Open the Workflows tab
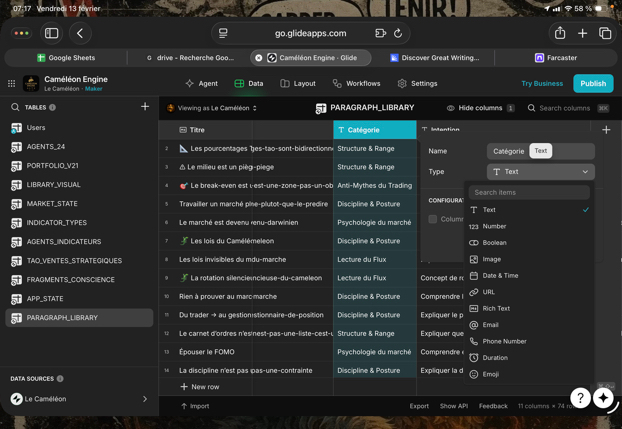The width and height of the screenshot is (622, 429). (x=357, y=84)
